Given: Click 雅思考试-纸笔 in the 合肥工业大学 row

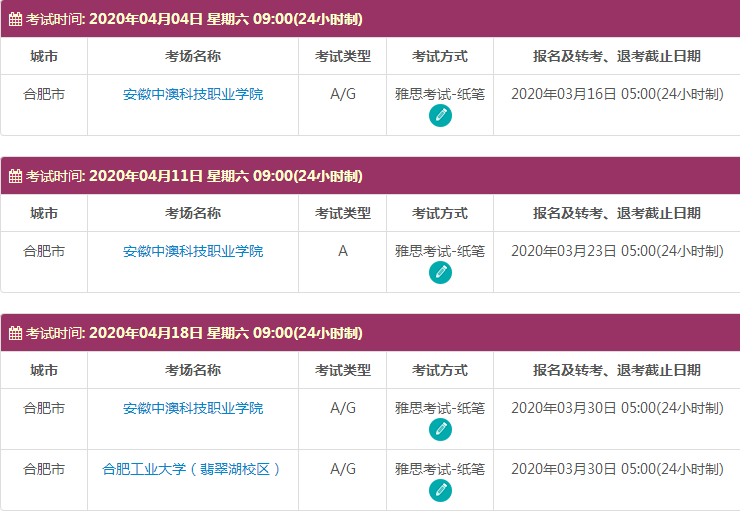Looking at the screenshot, I should 440,469.
